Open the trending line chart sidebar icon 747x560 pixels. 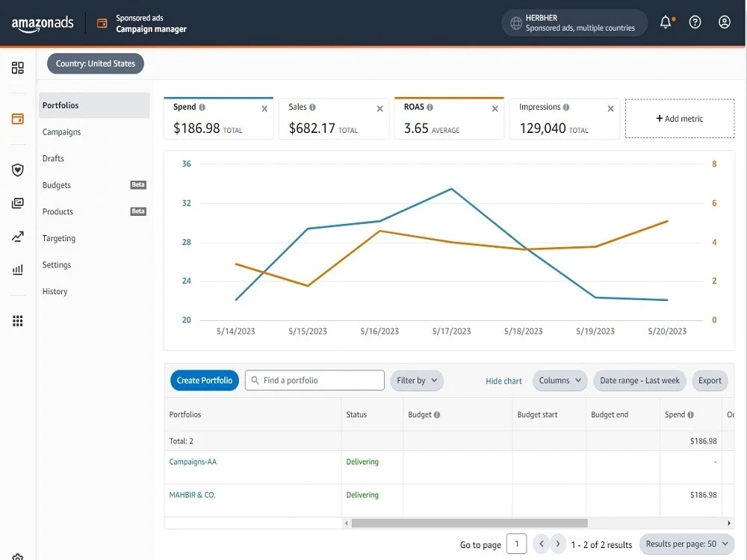18,236
